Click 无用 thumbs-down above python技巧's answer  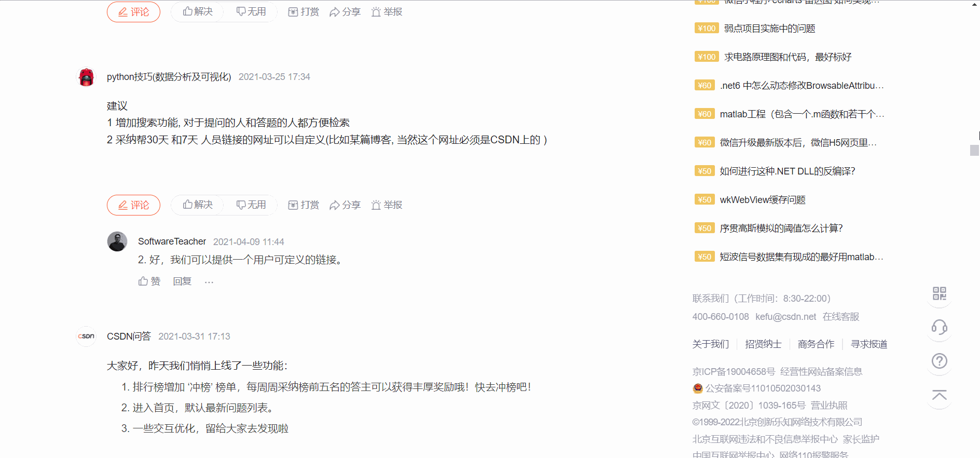point(251,11)
